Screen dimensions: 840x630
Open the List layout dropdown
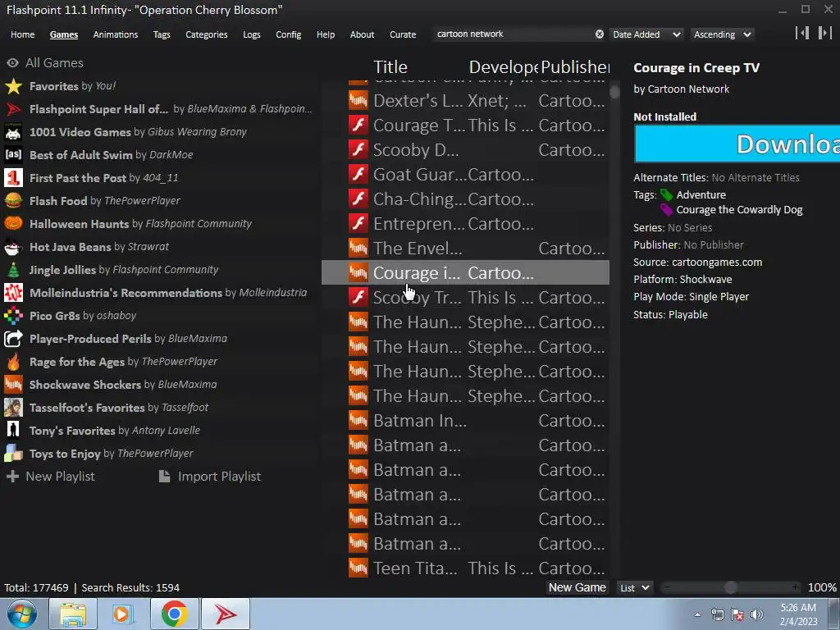[x=636, y=587]
